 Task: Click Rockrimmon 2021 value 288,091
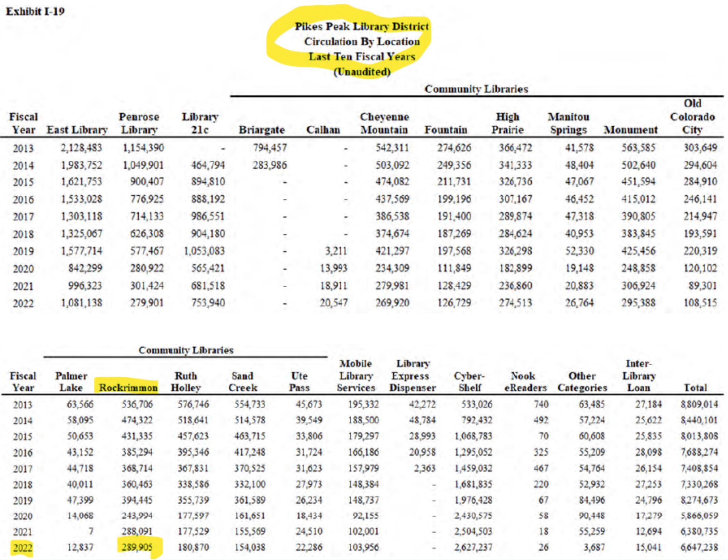point(137,531)
